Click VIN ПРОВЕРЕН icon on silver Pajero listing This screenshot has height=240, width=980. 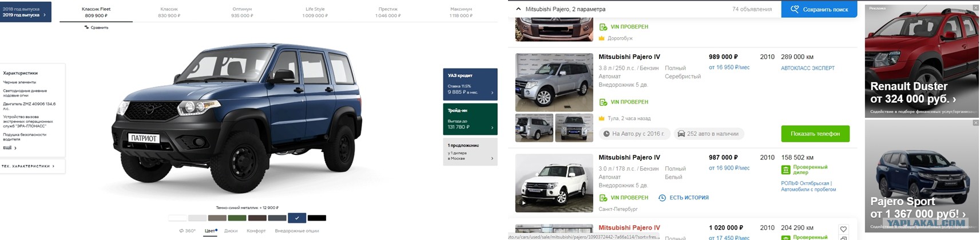point(603,102)
